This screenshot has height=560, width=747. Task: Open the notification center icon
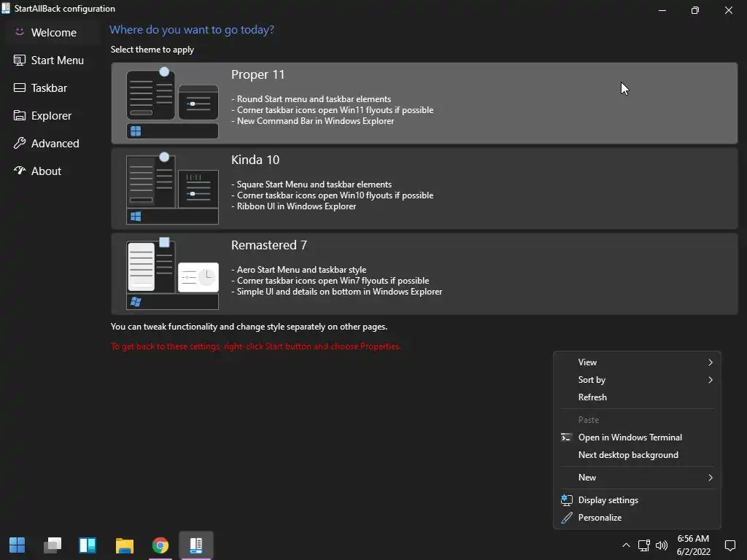click(x=729, y=545)
